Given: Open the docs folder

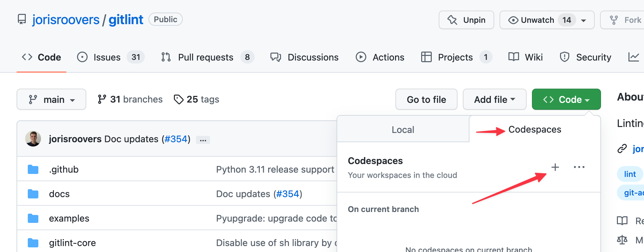Looking at the screenshot, I should tap(59, 194).
